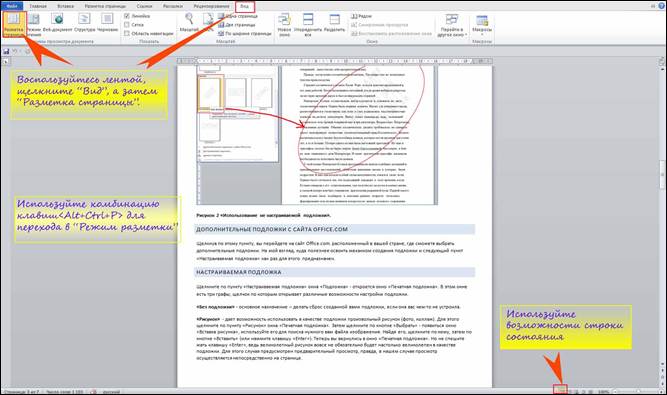Enable the Сетка gridlines checkbox
Image resolution: width=667 pixels, height=395 pixels.
click(127, 25)
